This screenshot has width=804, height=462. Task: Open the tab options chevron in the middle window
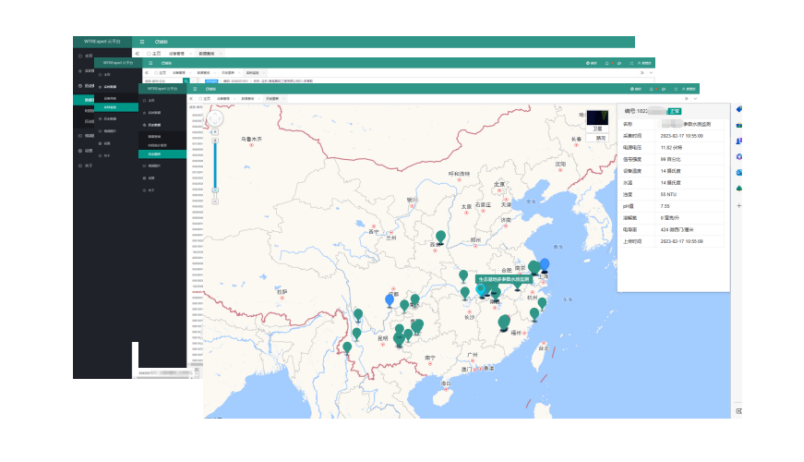[x=651, y=73]
